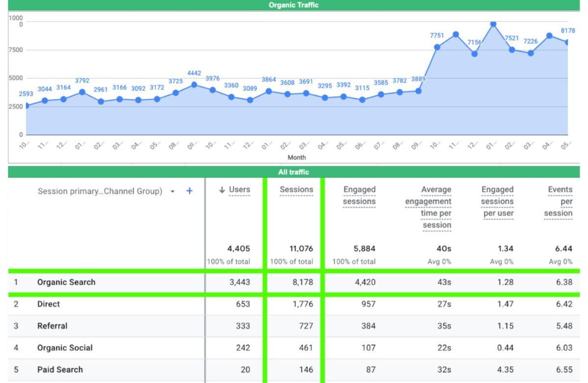Click Engaged sessions per user column header
Image resolution: width=588 pixels, height=383 pixels.
tap(497, 201)
